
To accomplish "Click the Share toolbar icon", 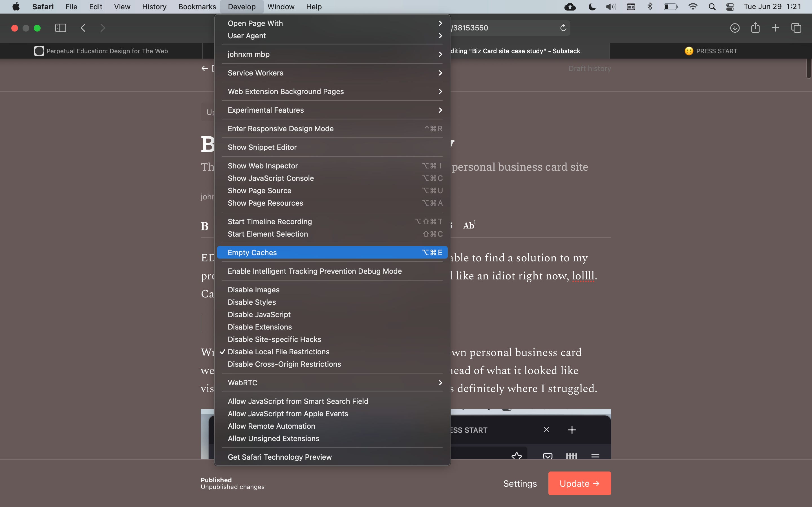I will click(755, 28).
